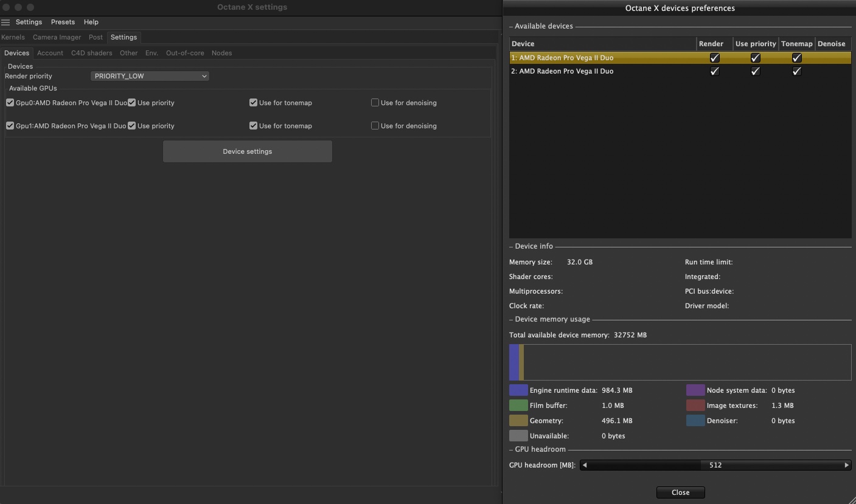Viewport: 856px width, 504px height.
Task: Click the Image textures 1.3 MB value
Action: (782, 406)
